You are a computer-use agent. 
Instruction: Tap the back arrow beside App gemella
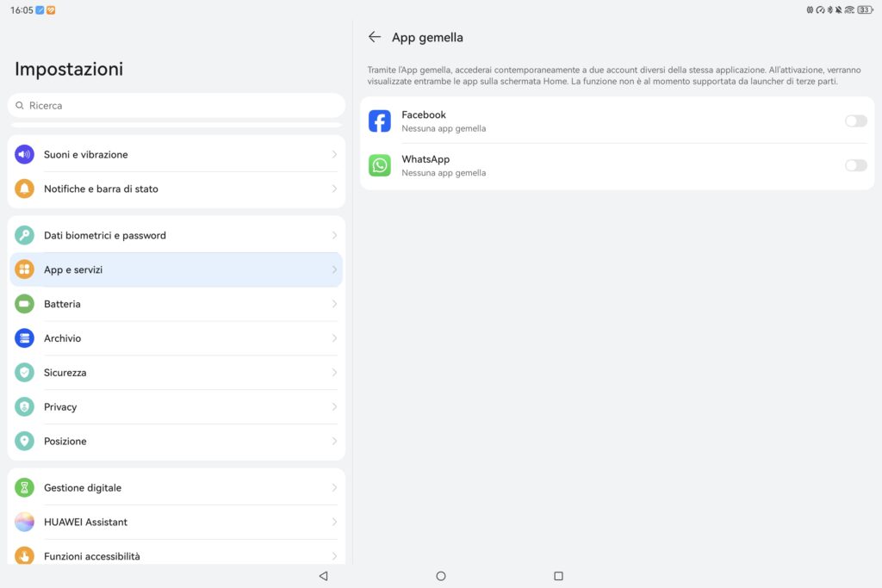pos(374,37)
